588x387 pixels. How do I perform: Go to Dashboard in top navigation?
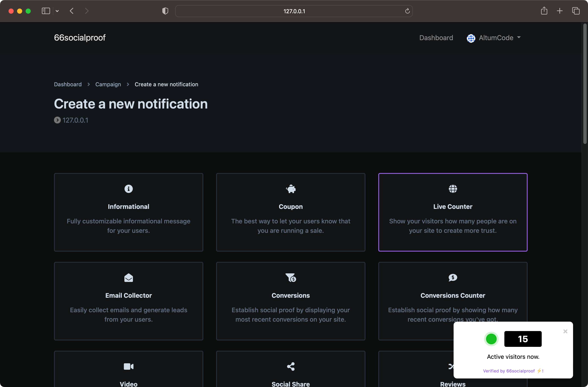pyautogui.click(x=436, y=38)
